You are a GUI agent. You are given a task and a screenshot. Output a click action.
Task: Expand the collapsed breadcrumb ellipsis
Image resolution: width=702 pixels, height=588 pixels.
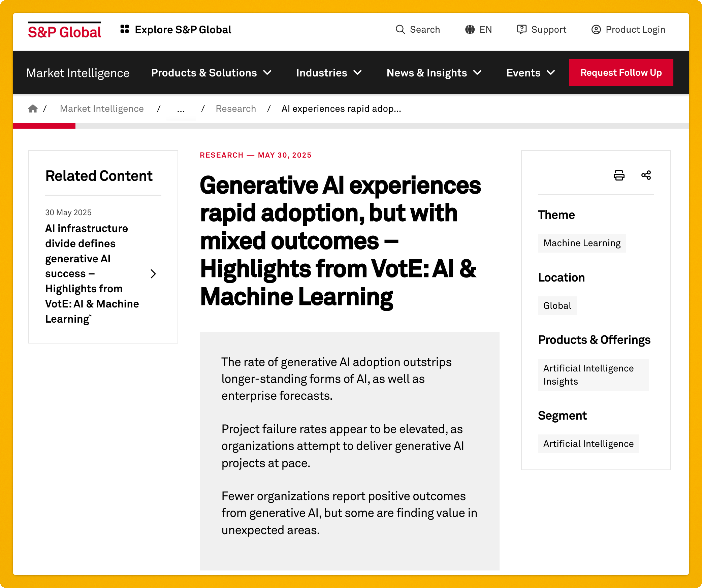[x=181, y=108]
